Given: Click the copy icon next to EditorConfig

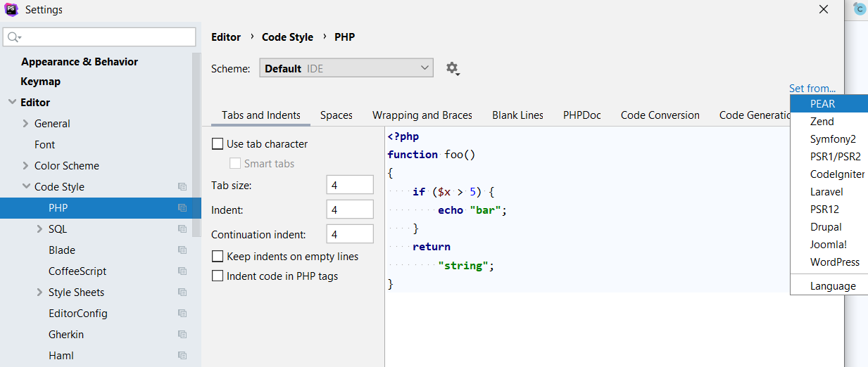Looking at the screenshot, I should (x=182, y=314).
